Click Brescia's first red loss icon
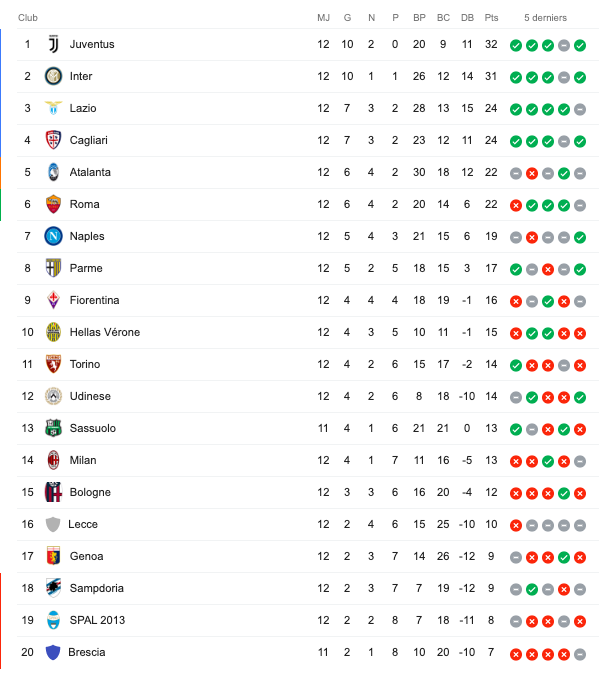The image size is (600, 673). coord(515,653)
